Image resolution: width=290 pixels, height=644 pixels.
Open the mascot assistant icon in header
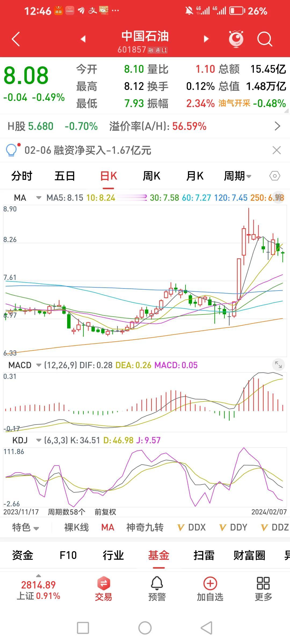236,39
